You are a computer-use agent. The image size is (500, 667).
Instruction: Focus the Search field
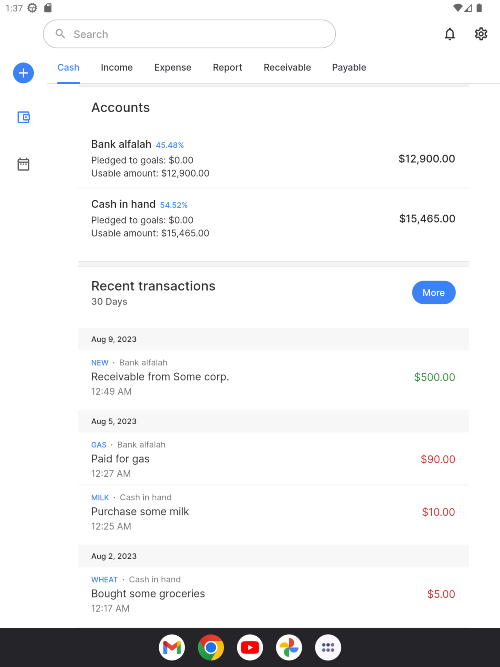tap(189, 34)
